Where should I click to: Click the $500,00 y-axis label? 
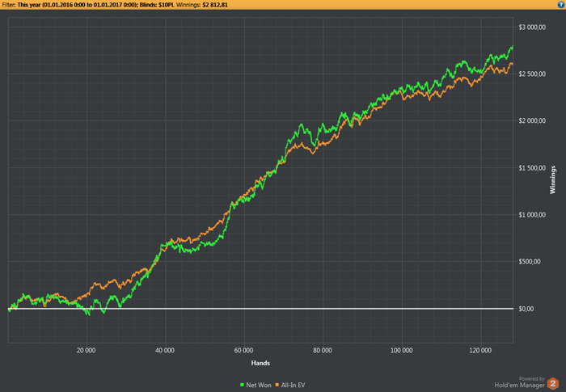point(530,262)
